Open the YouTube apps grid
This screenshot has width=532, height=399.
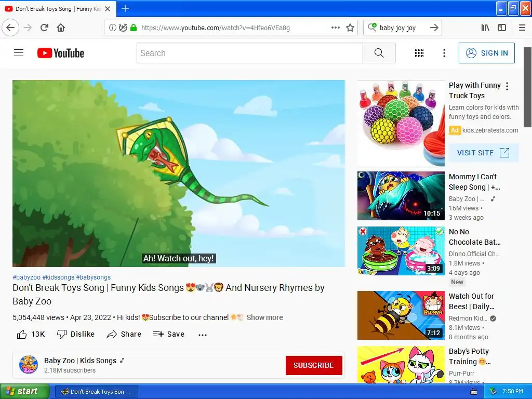tap(419, 53)
